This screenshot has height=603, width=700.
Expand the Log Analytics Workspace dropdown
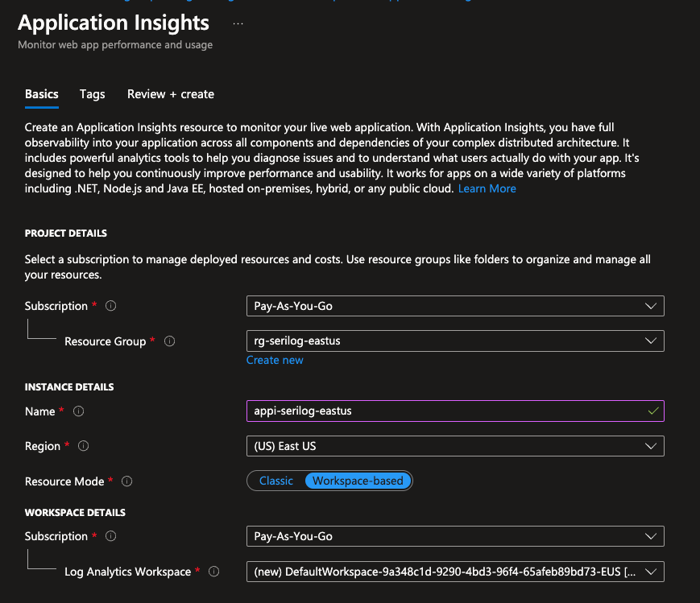point(455,572)
